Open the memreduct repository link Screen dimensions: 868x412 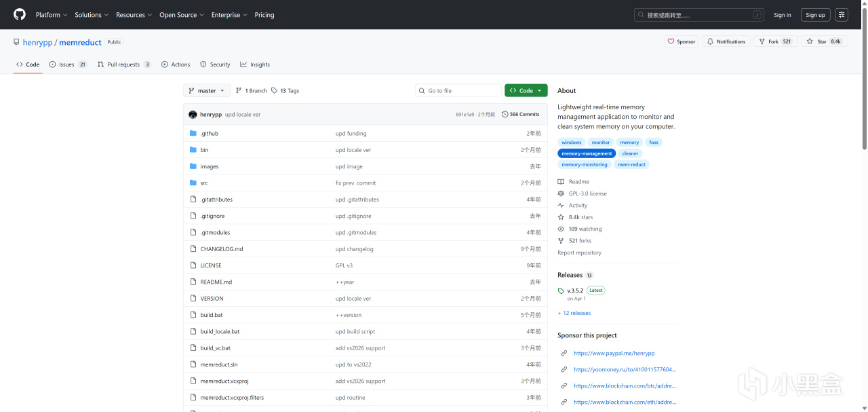tap(80, 42)
